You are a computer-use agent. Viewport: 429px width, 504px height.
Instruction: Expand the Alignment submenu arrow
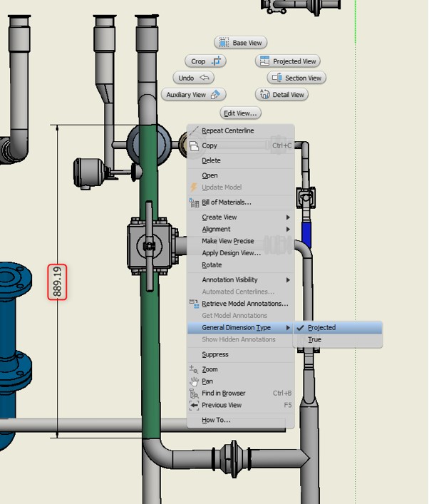click(x=288, y=229)
